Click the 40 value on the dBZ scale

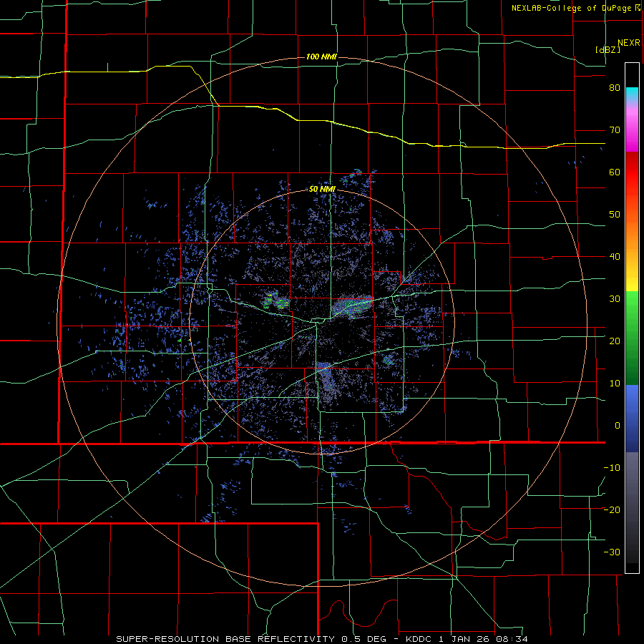(x=615, y=257)
